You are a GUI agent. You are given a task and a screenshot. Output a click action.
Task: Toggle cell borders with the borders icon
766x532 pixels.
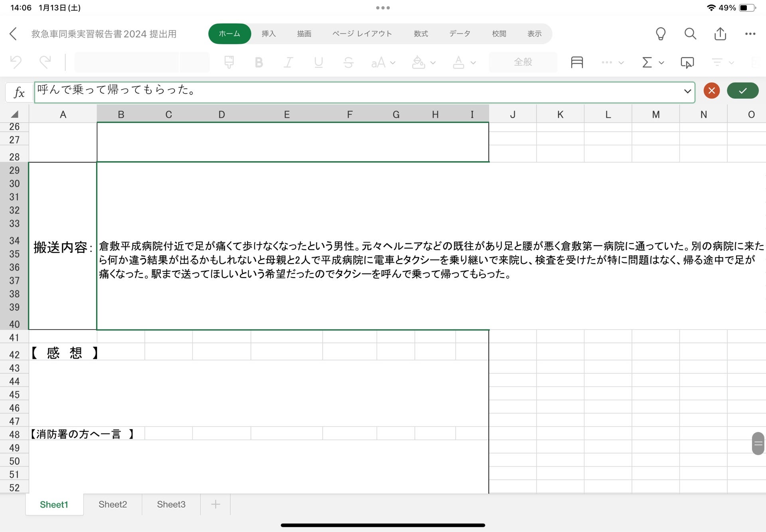click(576, 62)
